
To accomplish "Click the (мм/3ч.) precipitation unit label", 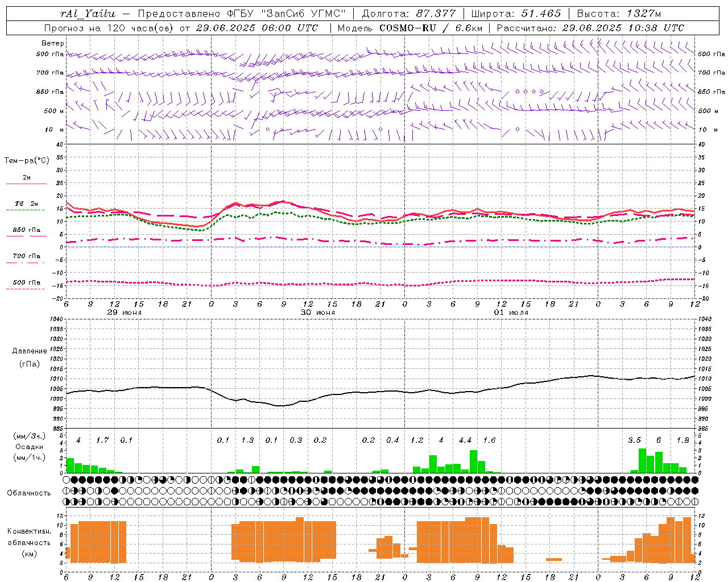I will (x=30, y=436).
